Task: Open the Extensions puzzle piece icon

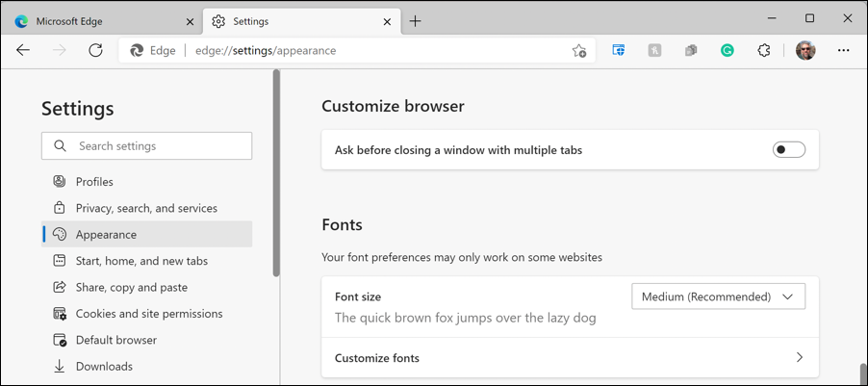Action: pyautogui.click(x=763, y=50)
